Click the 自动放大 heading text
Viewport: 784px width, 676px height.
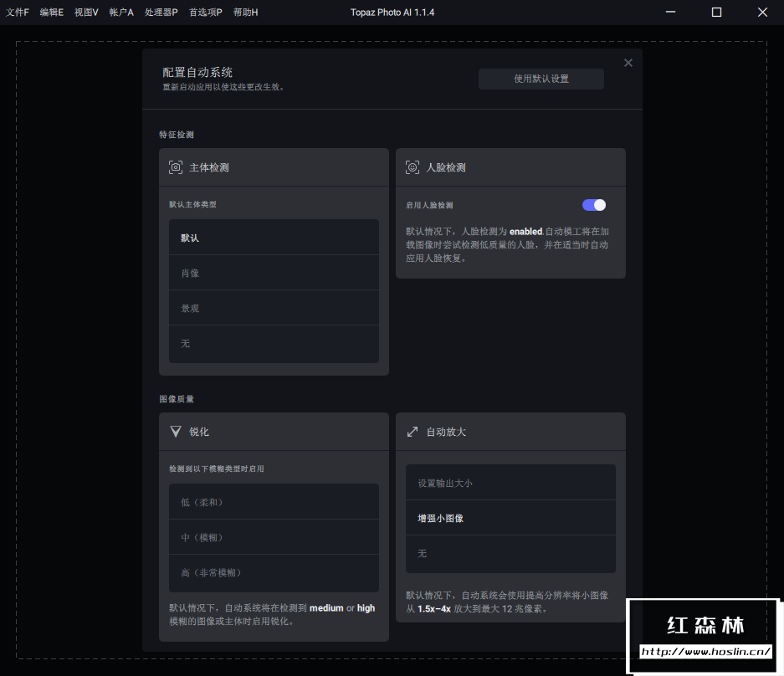click(x=446, y=432)
